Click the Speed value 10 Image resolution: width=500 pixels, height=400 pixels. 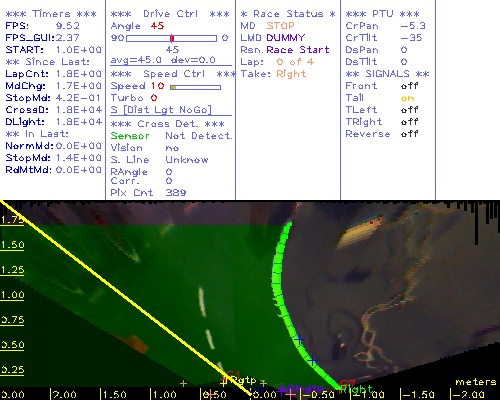click(x=157, y=86)
